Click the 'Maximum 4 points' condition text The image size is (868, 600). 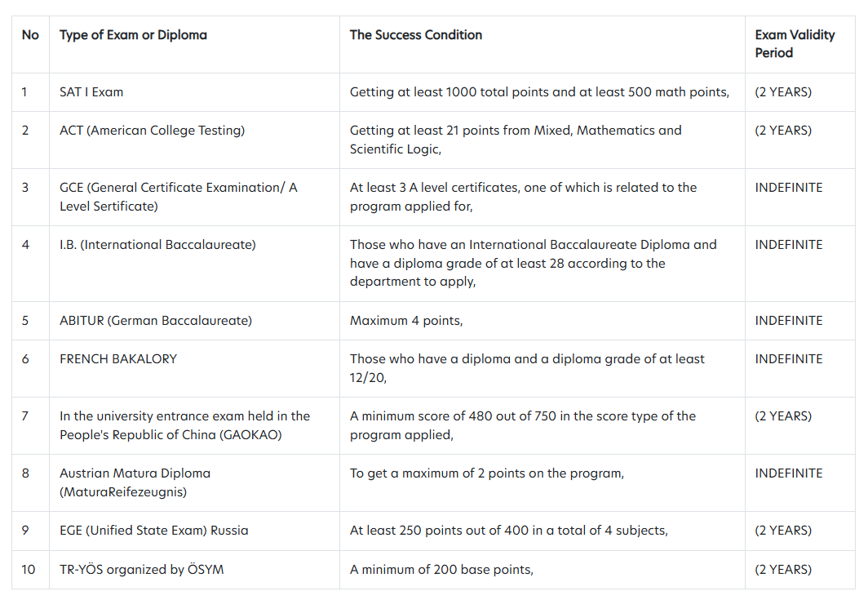pos(406,320)
